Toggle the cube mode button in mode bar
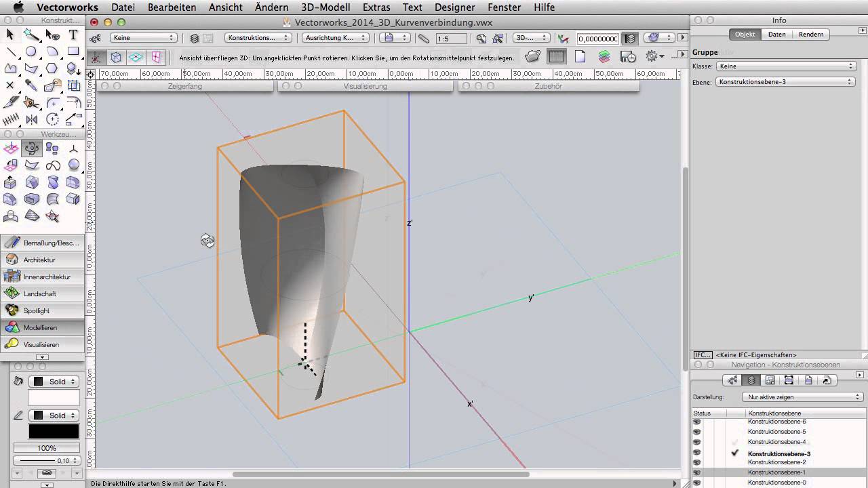The height and width of the screenshot is (488, 868). (116, 58)
